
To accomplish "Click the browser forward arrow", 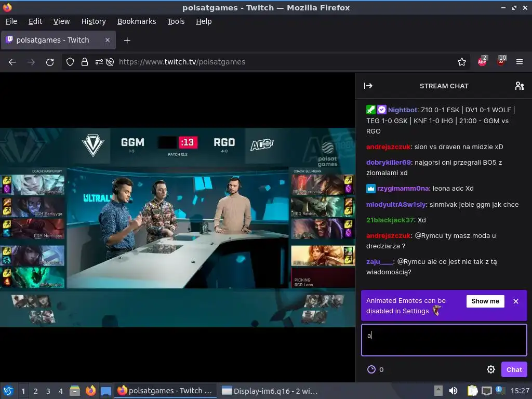I will click(x=31, y=62).
